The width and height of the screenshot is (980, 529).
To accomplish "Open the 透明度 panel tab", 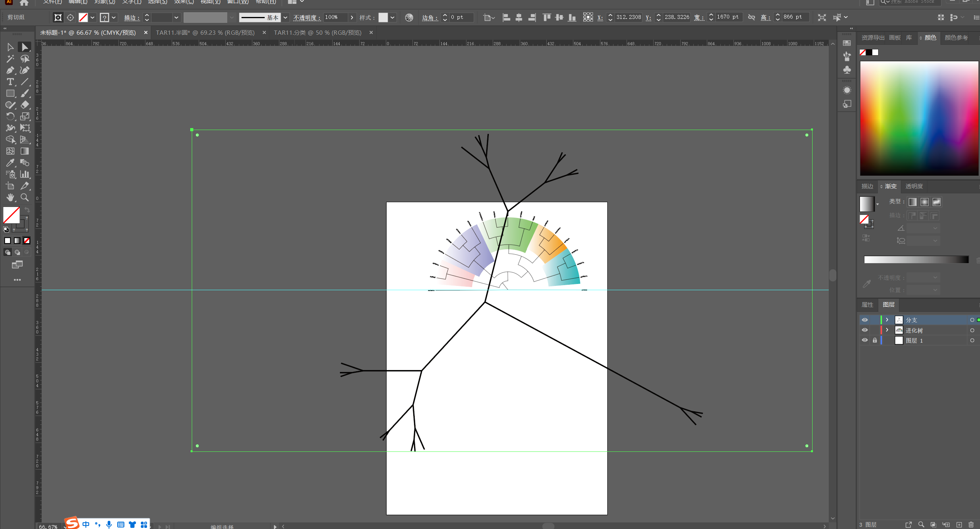I will [914, 186].
